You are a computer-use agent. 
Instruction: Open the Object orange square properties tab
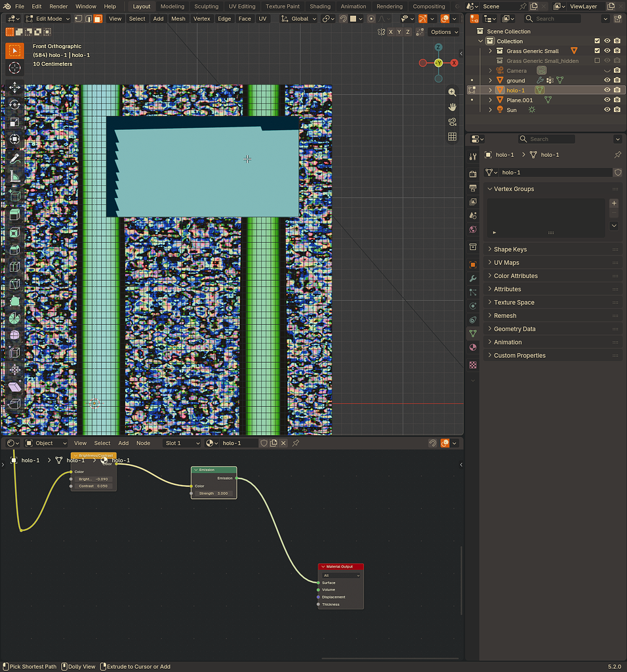[x=473, y=265]
